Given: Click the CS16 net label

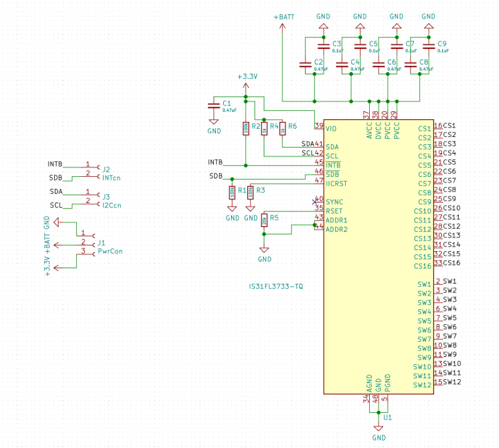Looking at the screenshot, I should [x=451, y=263].
